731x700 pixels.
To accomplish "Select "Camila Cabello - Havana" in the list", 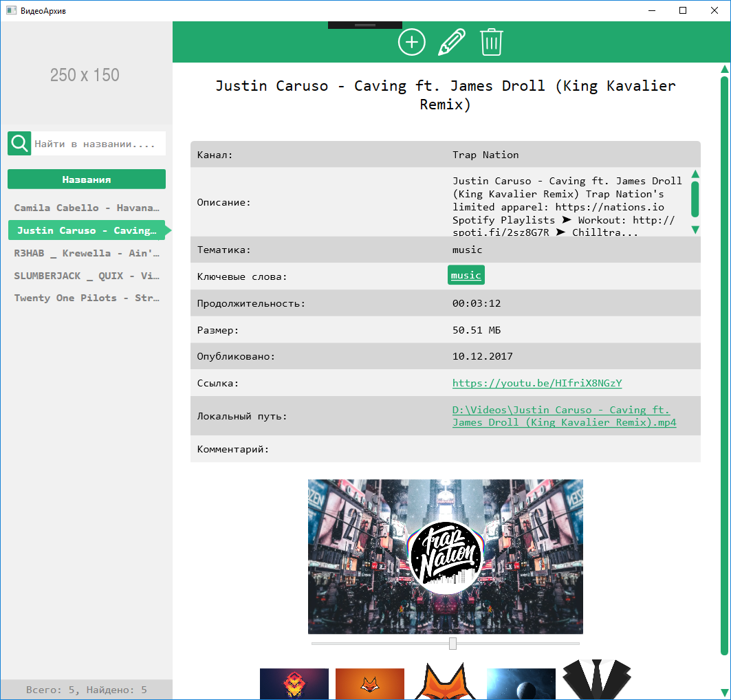I will 87,208.
